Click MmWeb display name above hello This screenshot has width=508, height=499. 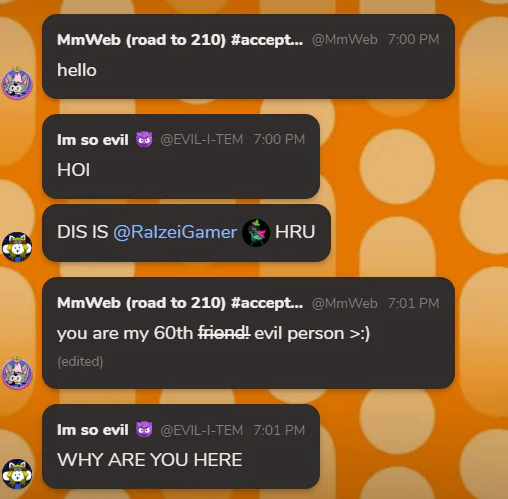click(180, 40)
